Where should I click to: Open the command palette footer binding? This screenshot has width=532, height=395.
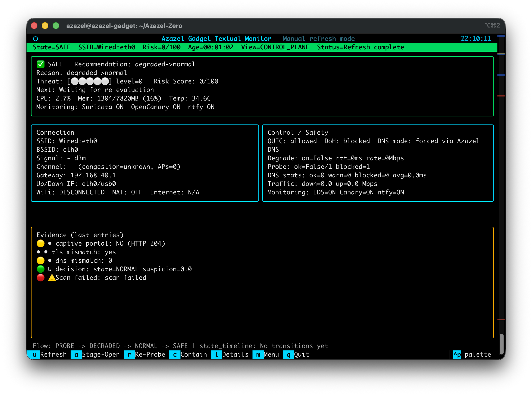[x=472, y=354]
